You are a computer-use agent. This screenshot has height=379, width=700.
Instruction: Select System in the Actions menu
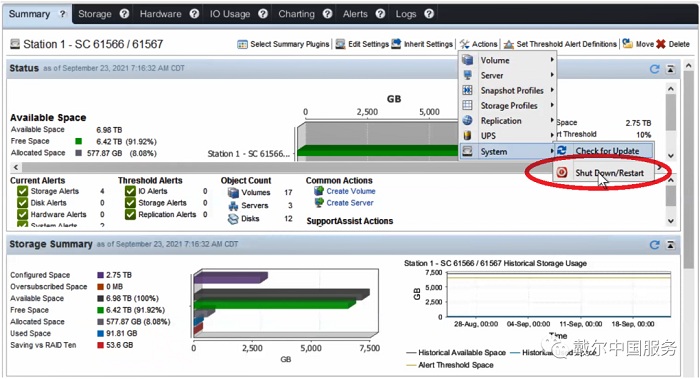point(508,151)
